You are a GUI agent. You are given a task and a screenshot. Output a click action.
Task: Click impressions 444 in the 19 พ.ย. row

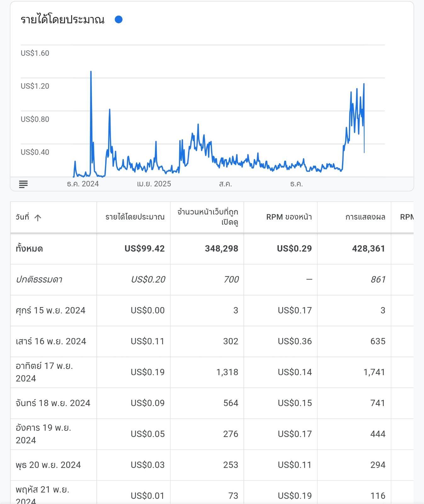pyautogui.click(x=378, y=434)
